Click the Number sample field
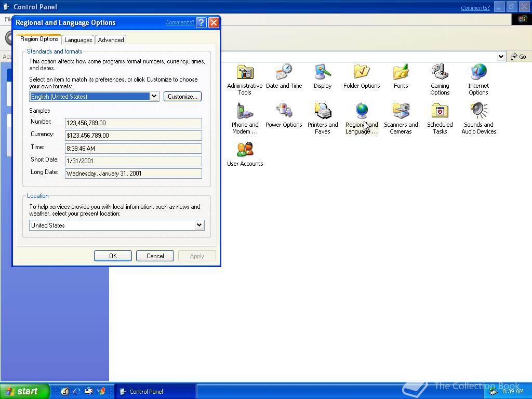 point(134,123)
